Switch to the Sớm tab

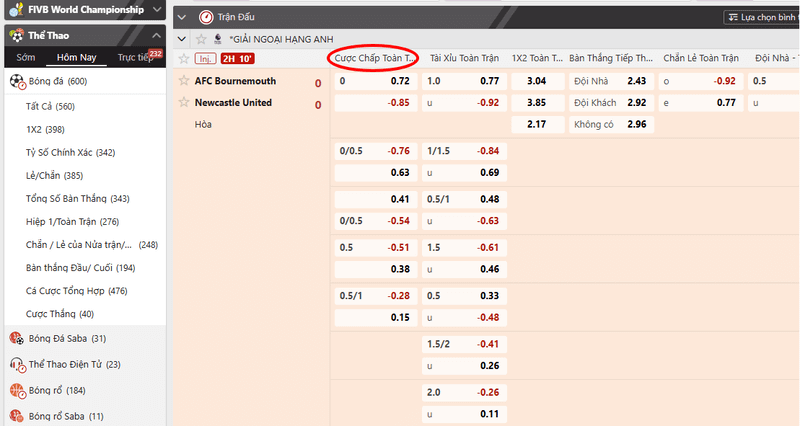(26, 58)
